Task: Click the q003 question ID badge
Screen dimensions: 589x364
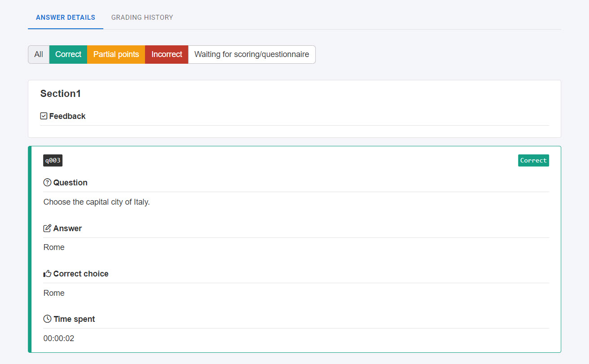Action: (53, 161)
